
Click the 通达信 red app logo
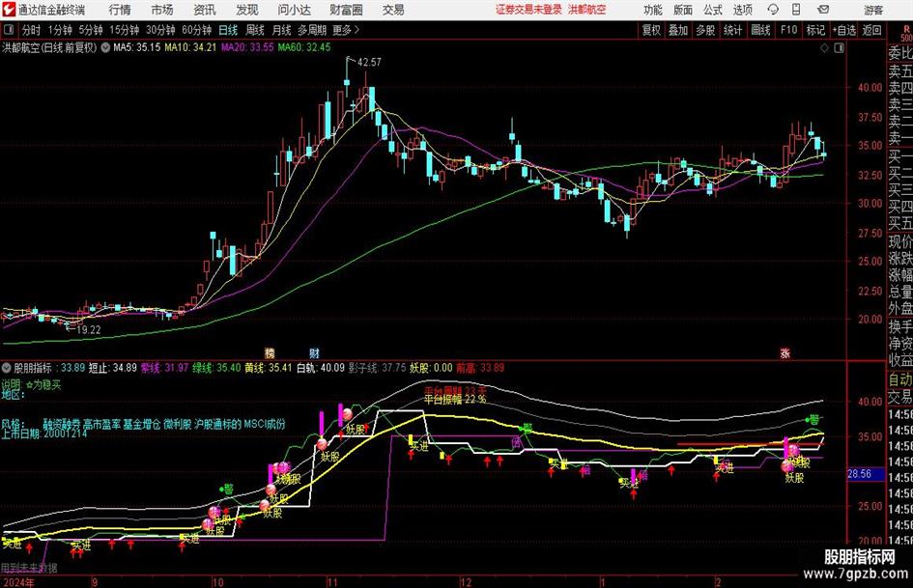(x=8, y=10)
